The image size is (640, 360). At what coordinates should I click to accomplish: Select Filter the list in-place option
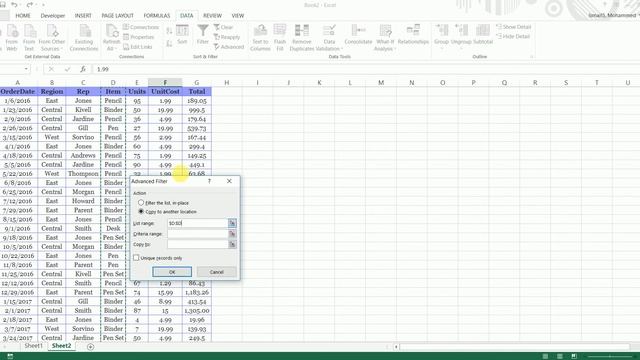tap(141, 202)
